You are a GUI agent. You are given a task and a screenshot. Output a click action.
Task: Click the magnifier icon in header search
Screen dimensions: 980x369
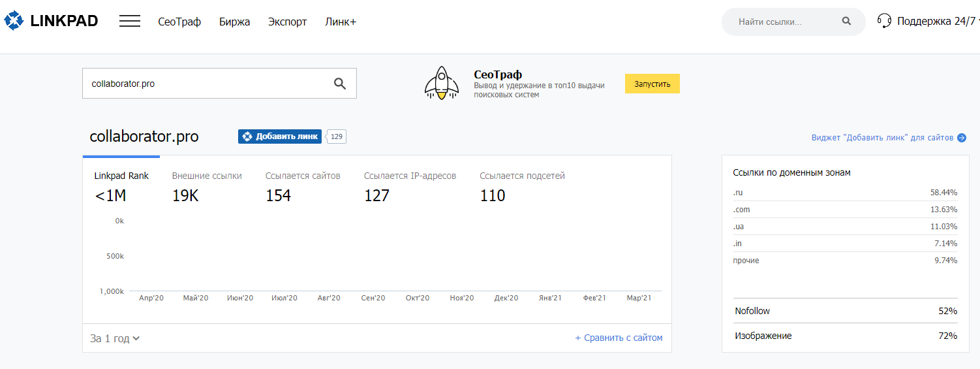coord(846,22)
